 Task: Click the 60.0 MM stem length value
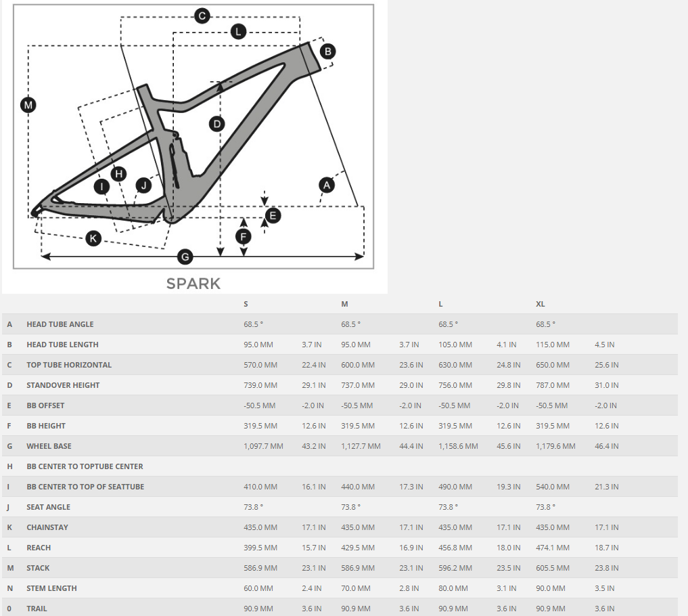coord(258,588)
